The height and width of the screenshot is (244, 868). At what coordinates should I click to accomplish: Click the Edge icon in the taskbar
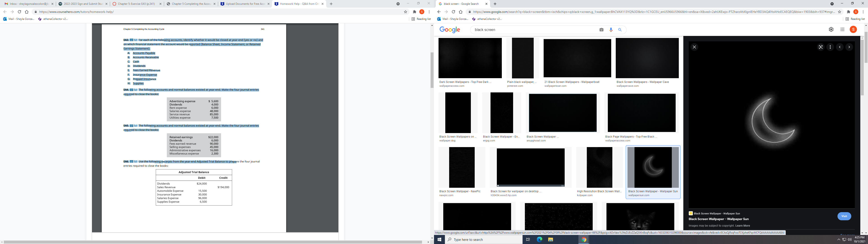(540, 240)
